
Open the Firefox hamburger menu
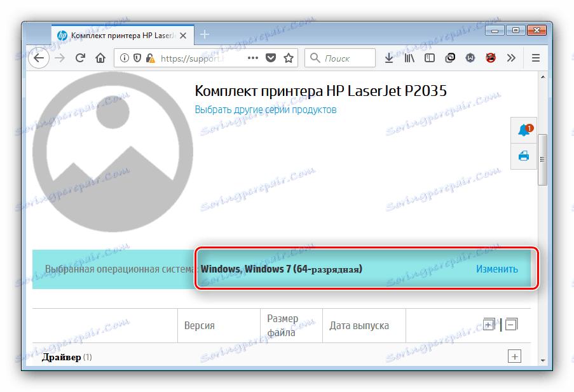point(536,58)
